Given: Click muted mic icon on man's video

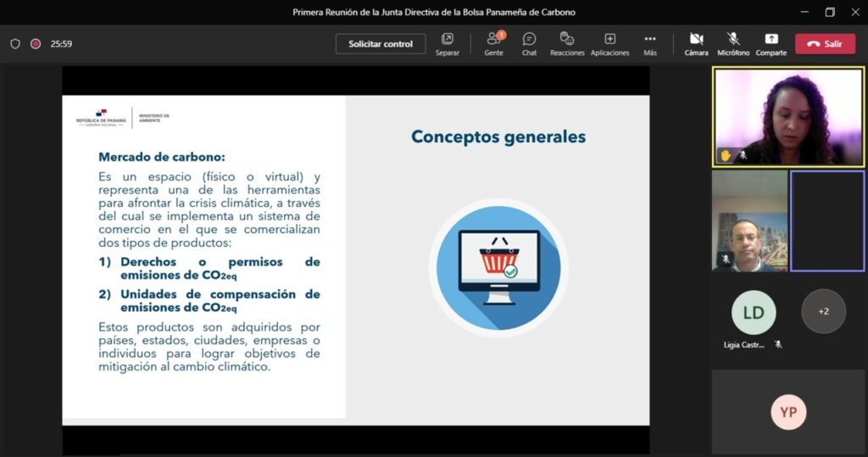Looking at the screenshot, I should click(725, 259).
